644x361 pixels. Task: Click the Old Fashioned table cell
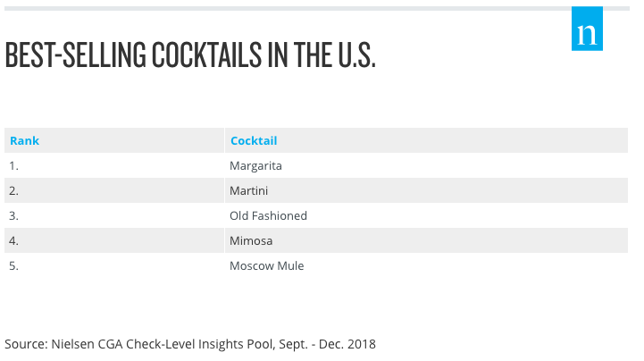[426, 215]
